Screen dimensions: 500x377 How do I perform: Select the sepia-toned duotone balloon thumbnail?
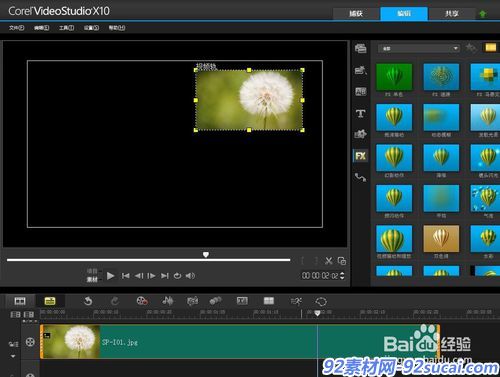click(441, 239)
